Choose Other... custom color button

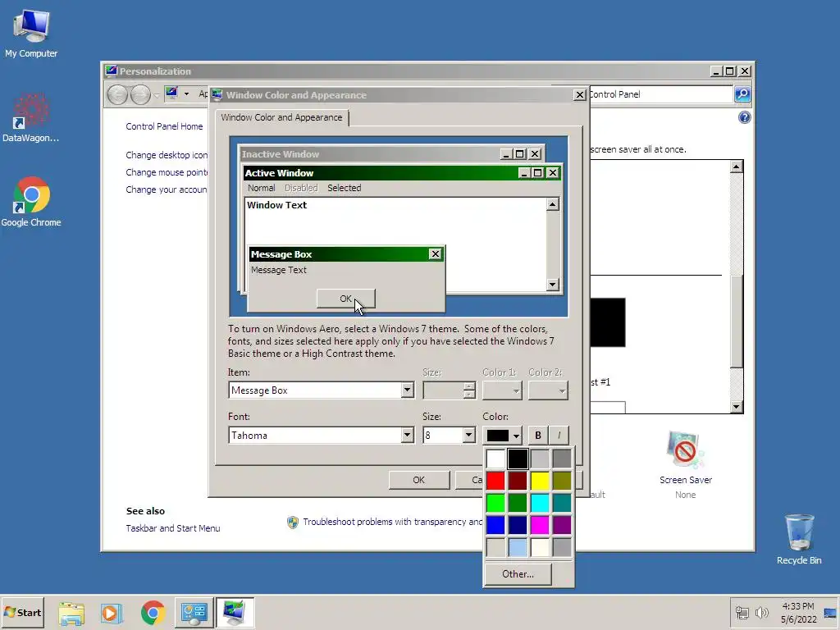click(x=518, y=574)
